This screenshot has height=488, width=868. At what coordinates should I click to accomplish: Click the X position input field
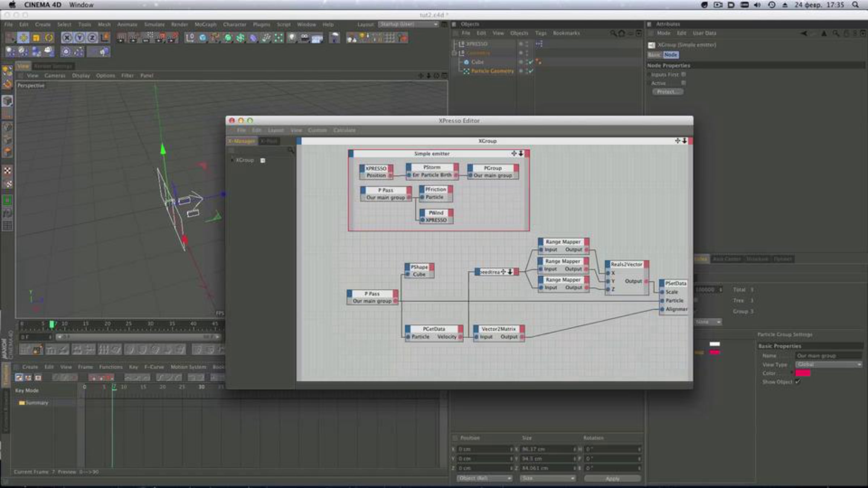pos(485,449)
